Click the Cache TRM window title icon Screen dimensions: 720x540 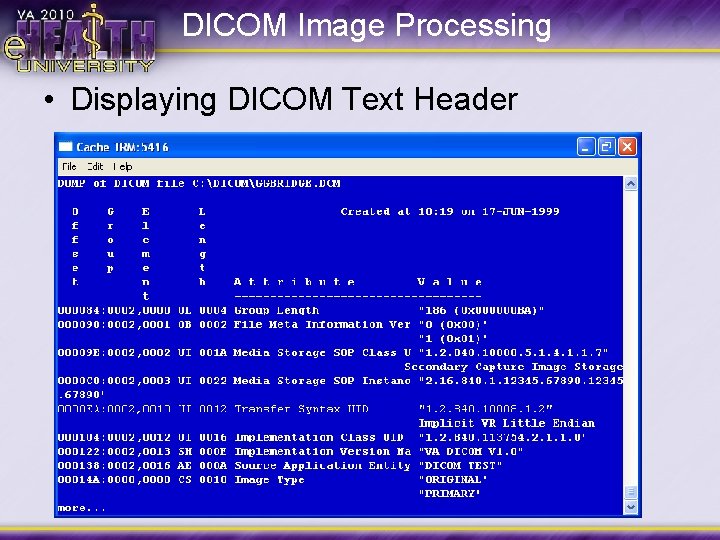coord(66,147)
